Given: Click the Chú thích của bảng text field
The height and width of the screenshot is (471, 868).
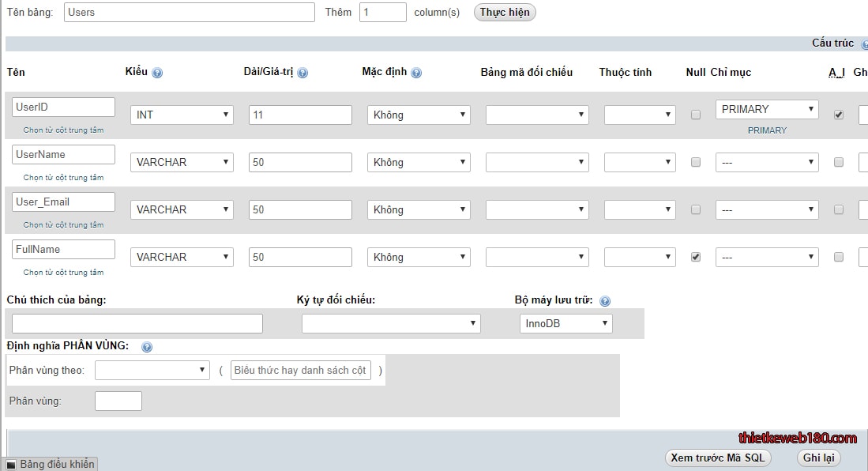Looking at the screenshot, I should pyautogui.click(x=137, y=323).
